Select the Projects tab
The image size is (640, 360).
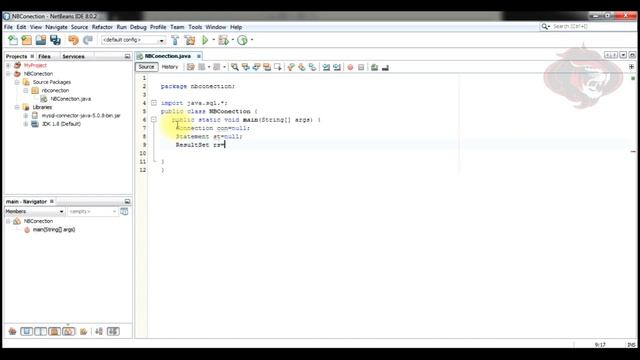[16, 56]
